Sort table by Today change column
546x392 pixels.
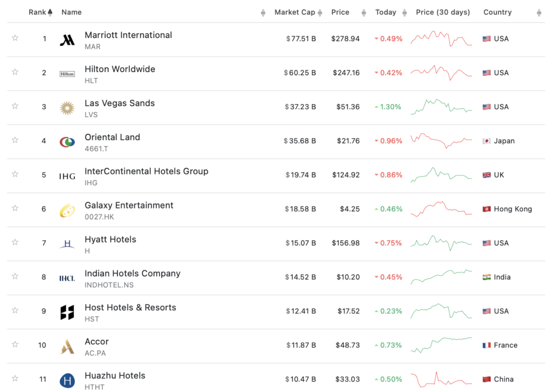pos(386,12)
